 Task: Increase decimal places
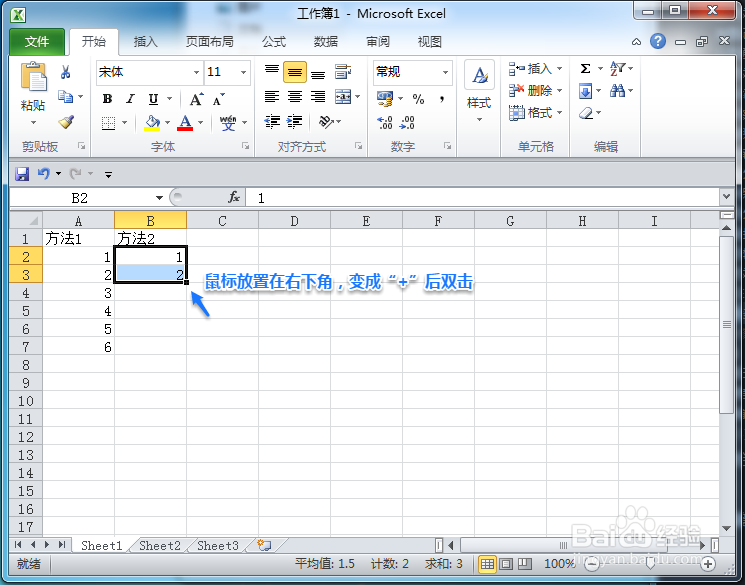click(x=385, y=123)
